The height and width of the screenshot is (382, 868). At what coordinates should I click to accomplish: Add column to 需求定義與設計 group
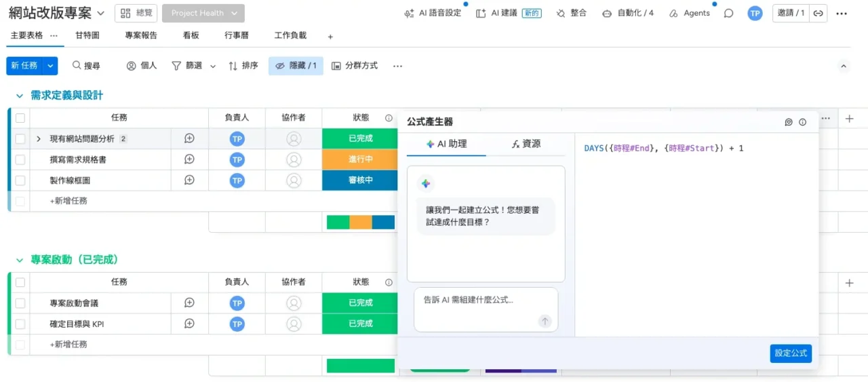coord(850,119)
